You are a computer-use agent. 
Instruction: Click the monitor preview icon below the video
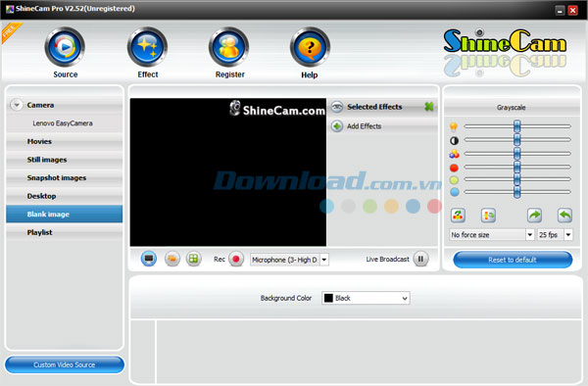pyautogui.click(x=149, y=259)
